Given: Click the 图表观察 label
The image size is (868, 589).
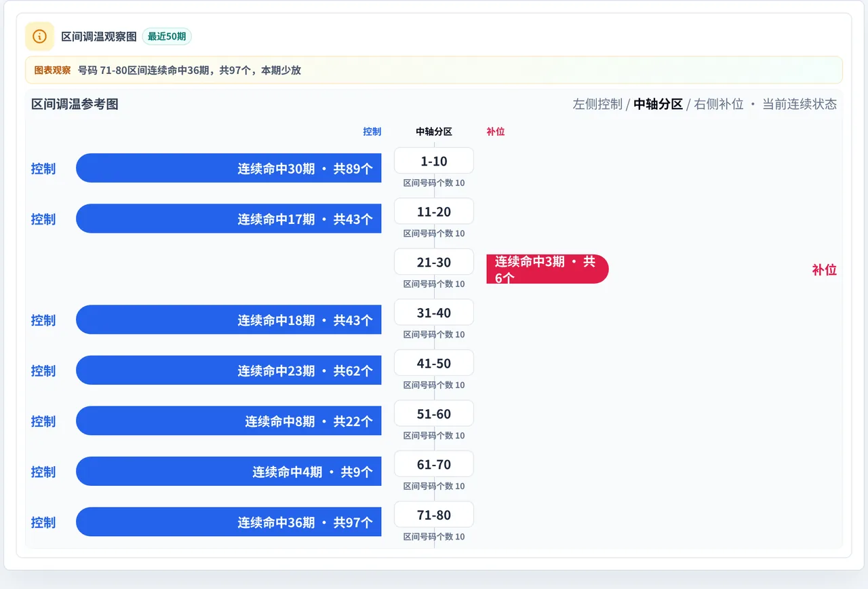Looking at the screenshot, I should 52,70.
